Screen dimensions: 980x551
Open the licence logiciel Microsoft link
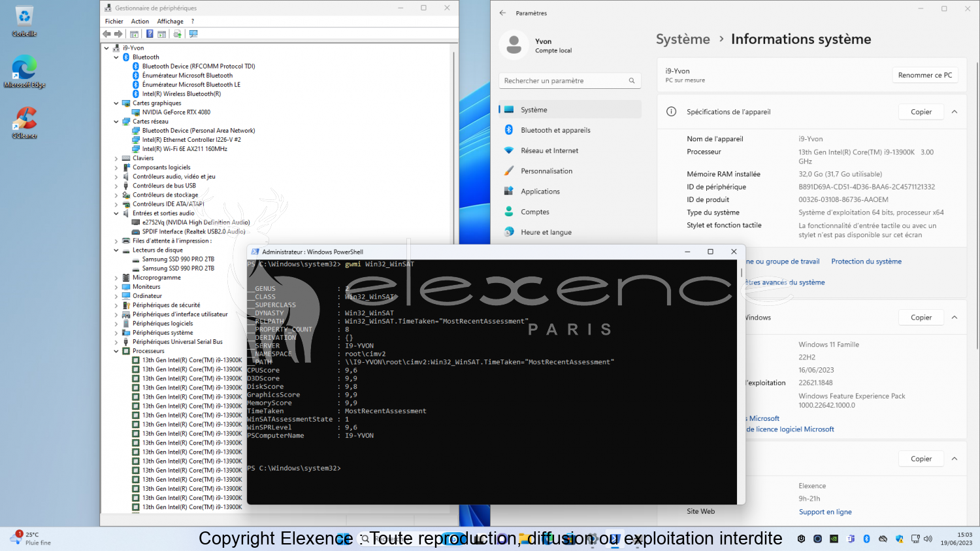coord(791,429)
